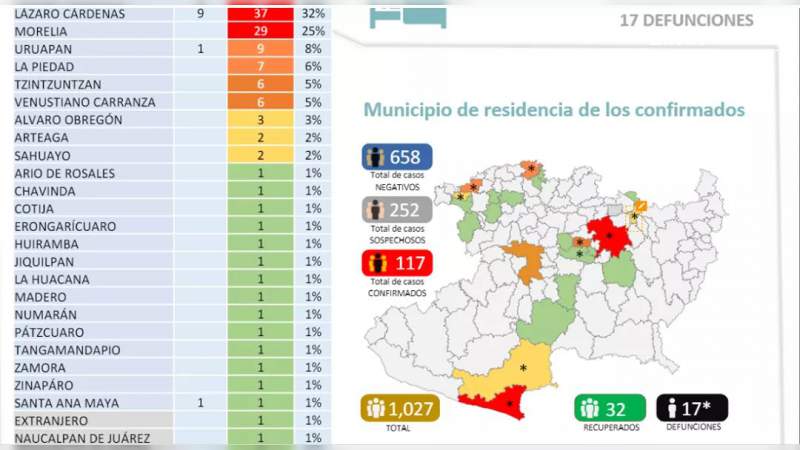Image resolution: width=800 pixels, height=450 pixels.
Task: Click the 9 value in Lázaro Cárdenas row
Action: click(201, 14)
